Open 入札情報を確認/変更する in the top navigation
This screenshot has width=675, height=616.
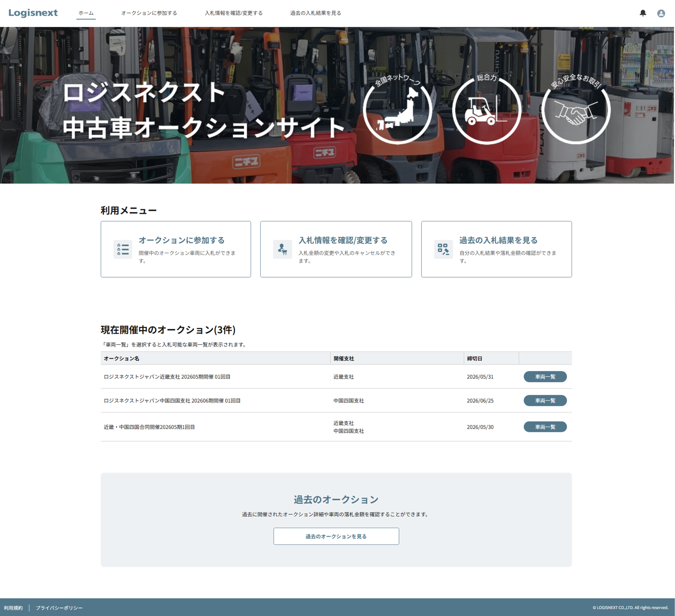point(234,13)
